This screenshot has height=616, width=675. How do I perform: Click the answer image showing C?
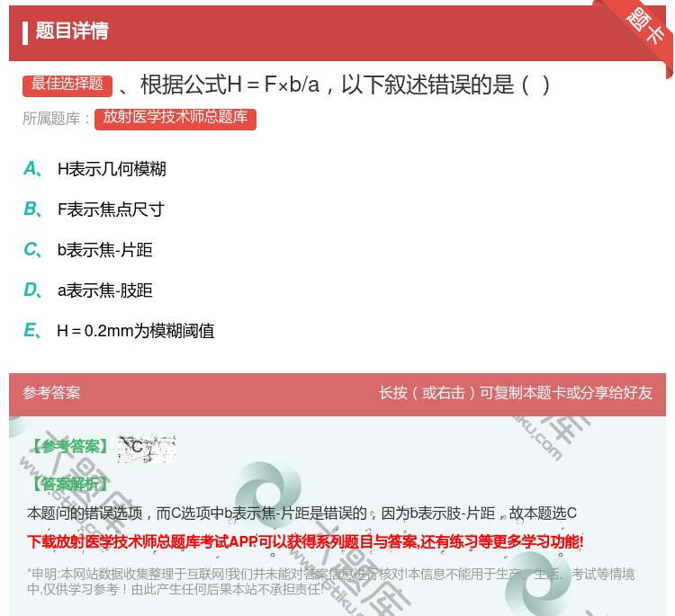tap(147, 449)
